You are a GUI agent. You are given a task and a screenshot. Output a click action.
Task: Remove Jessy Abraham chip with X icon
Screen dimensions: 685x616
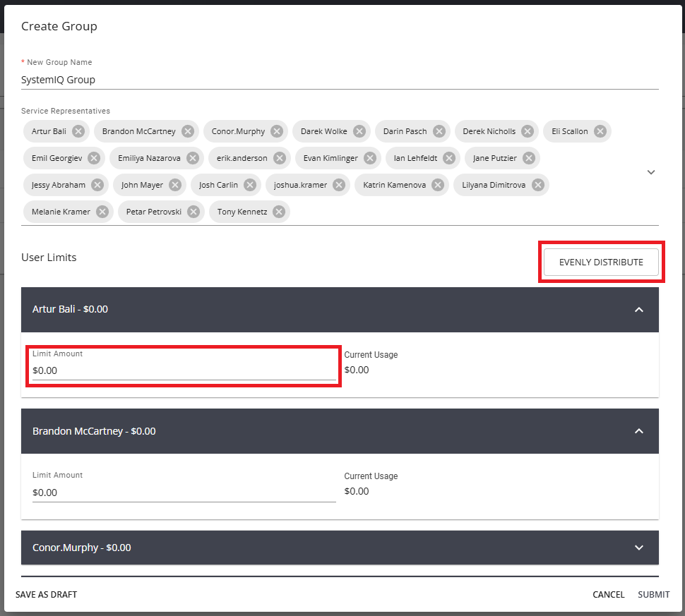[97, 185]
